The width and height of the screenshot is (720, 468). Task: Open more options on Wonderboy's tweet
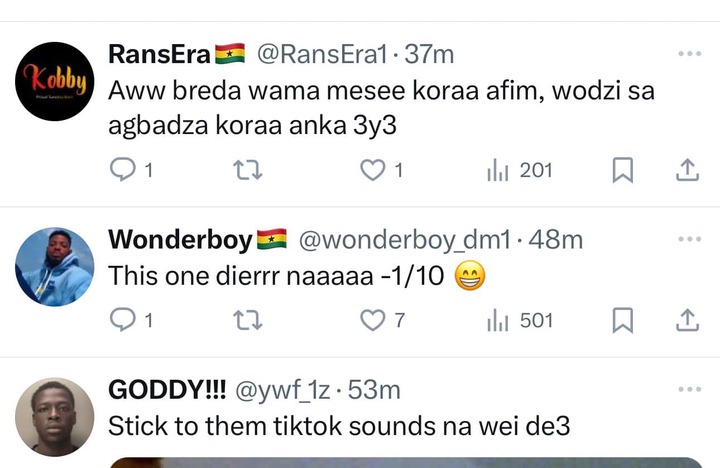(689, 239)
